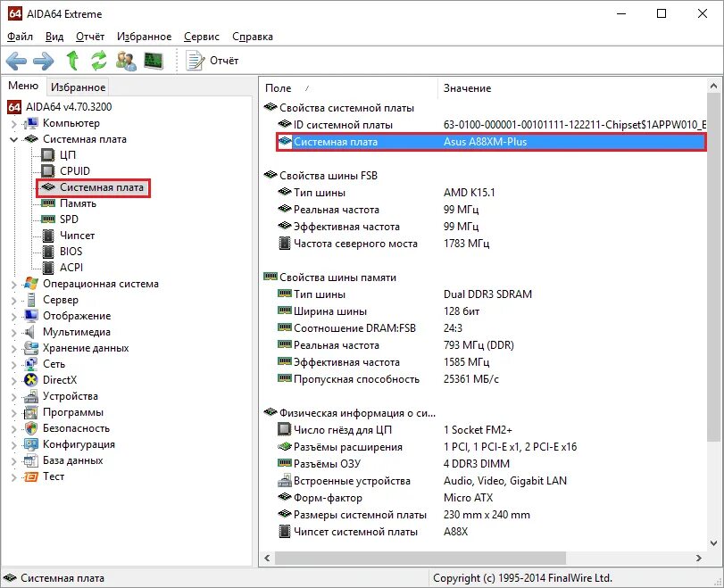This screenshot has width=724, height=588.
Task: Select the BIOS chip icon
Action: 48,252
